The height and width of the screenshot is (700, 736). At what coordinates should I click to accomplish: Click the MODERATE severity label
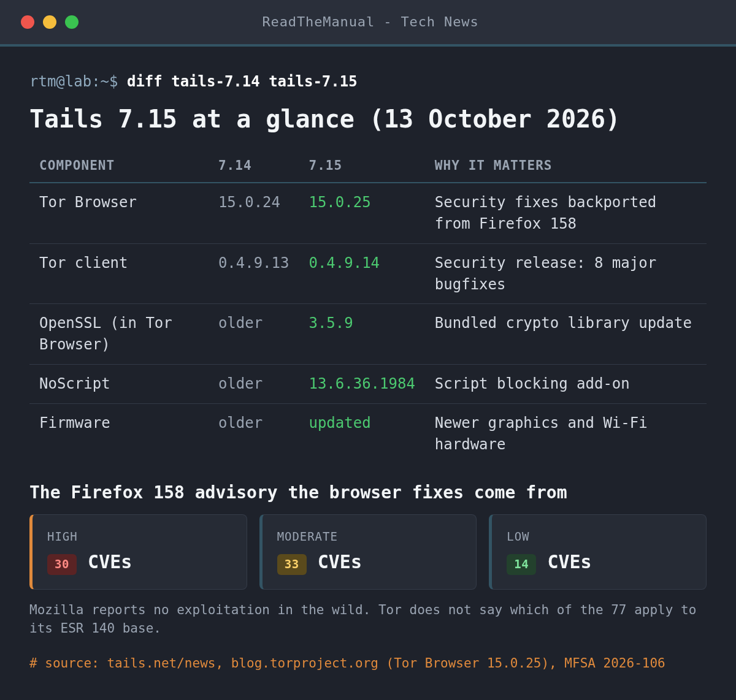point(307,537)
